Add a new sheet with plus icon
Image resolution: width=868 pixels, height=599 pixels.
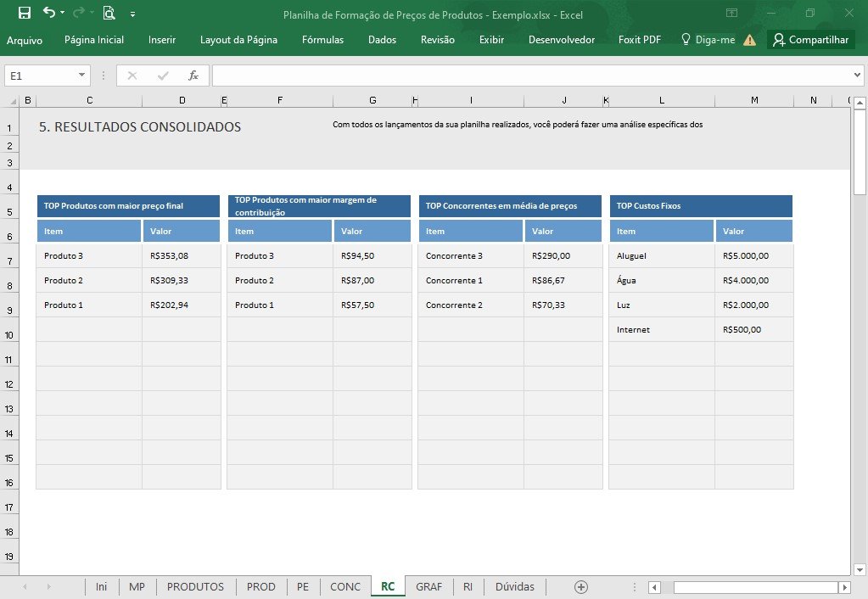coord(580,587)
